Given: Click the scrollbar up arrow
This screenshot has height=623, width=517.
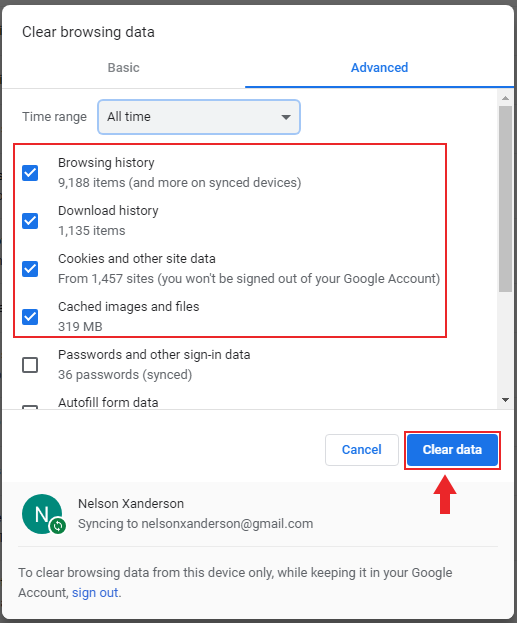Looking at the screenshot, I should tap(505, 98).
